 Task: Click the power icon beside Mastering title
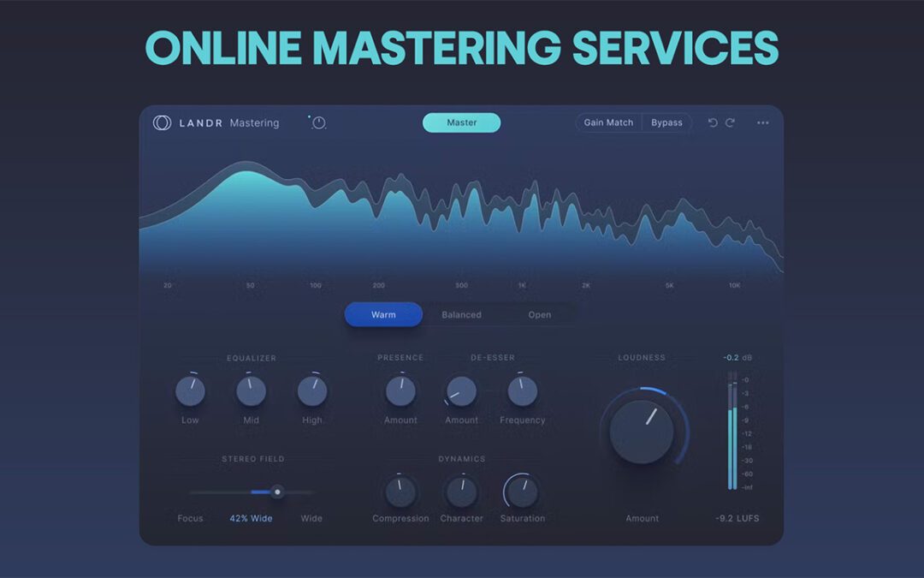click(319, 122)
